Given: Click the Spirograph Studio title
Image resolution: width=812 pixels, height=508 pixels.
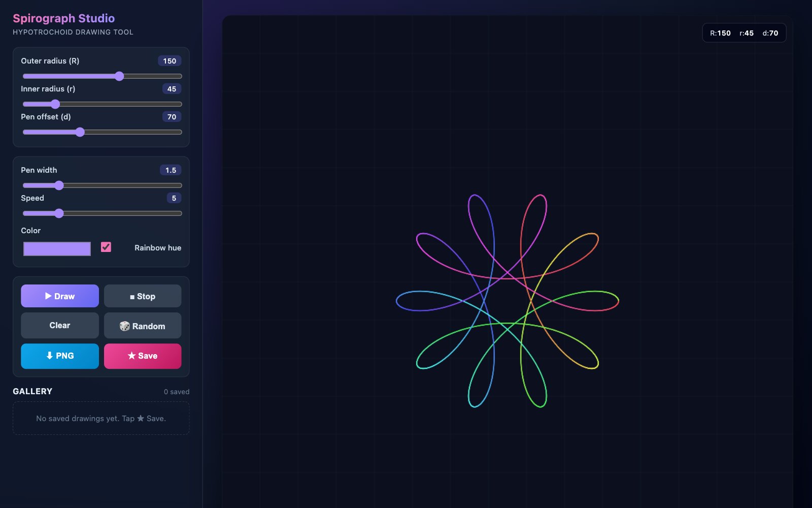Looking at the screenshot, I should [63, 18].
